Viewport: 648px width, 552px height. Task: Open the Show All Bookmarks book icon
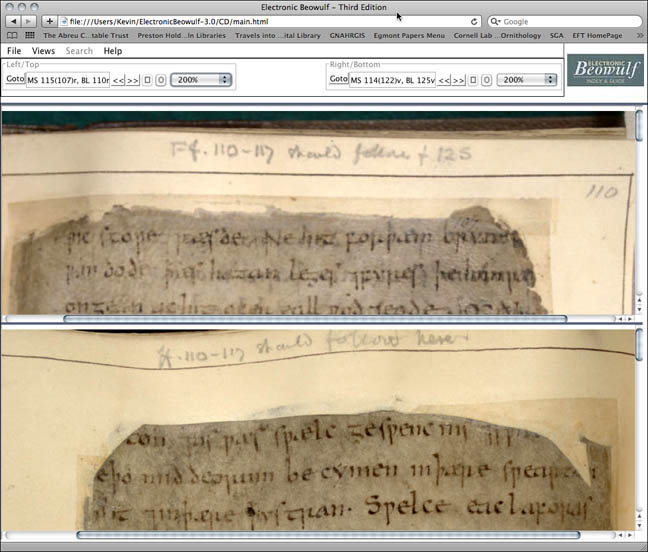tap(12, 35)
